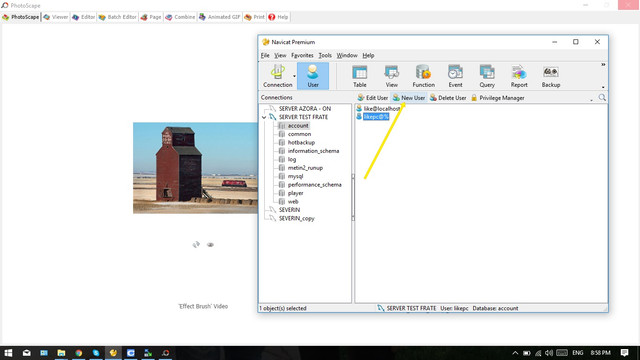Switch to PhotoScape Print tab
This screenshot has width=640, height=360.
(255, 17)
